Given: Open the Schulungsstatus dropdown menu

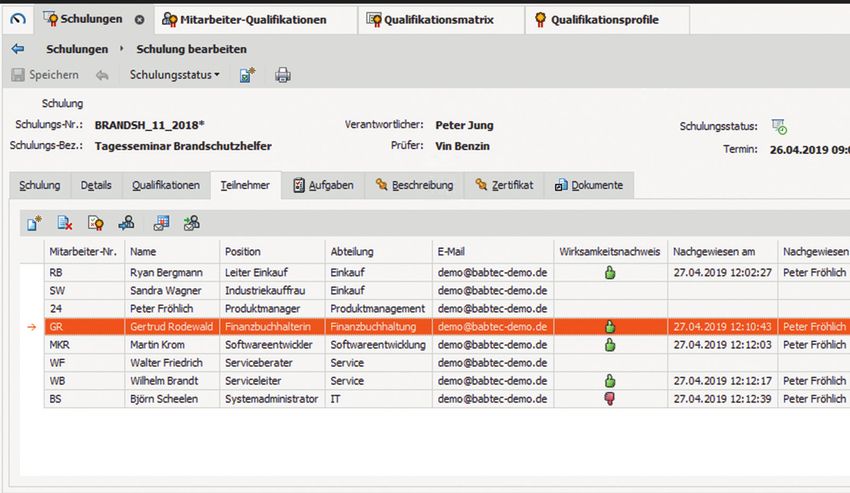Looking at the screenshot, I should [x=174, y=75].
